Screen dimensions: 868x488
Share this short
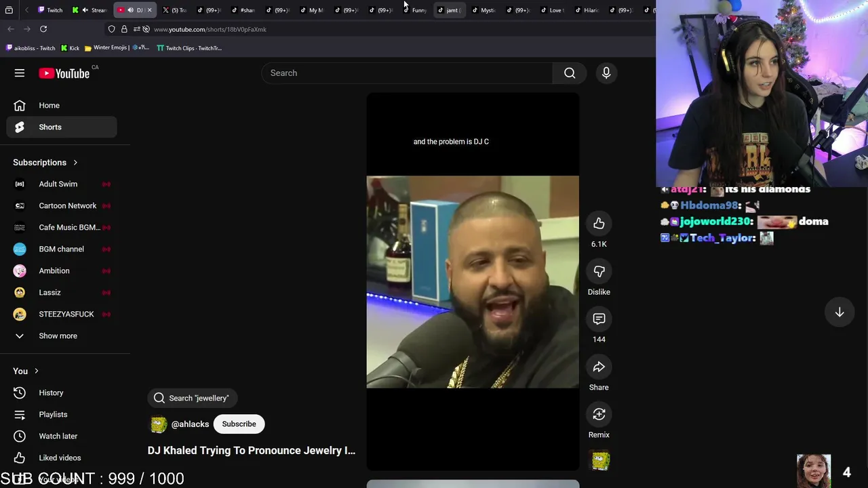coord(599,367)
